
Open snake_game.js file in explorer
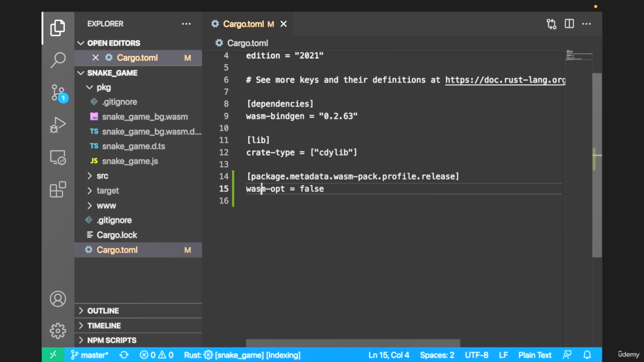point(130,161)
